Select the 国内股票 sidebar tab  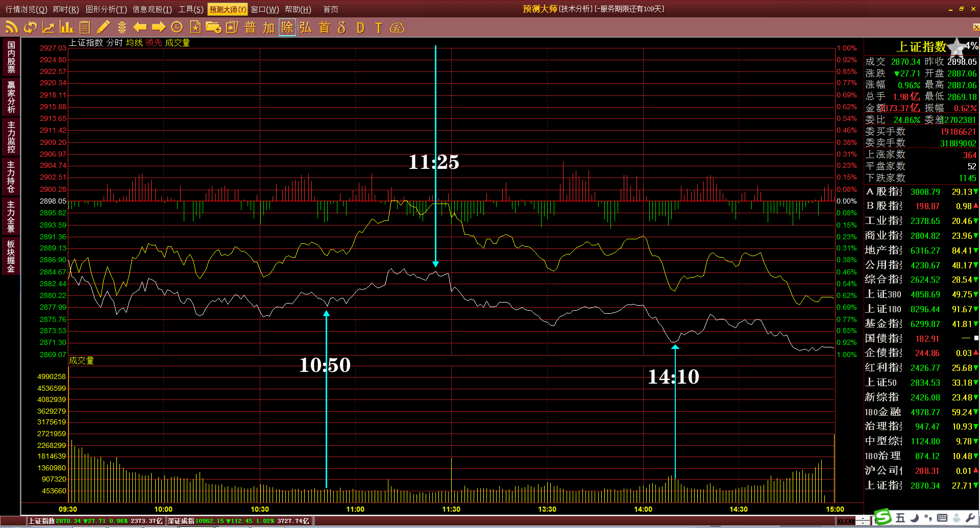click(11, 57)
